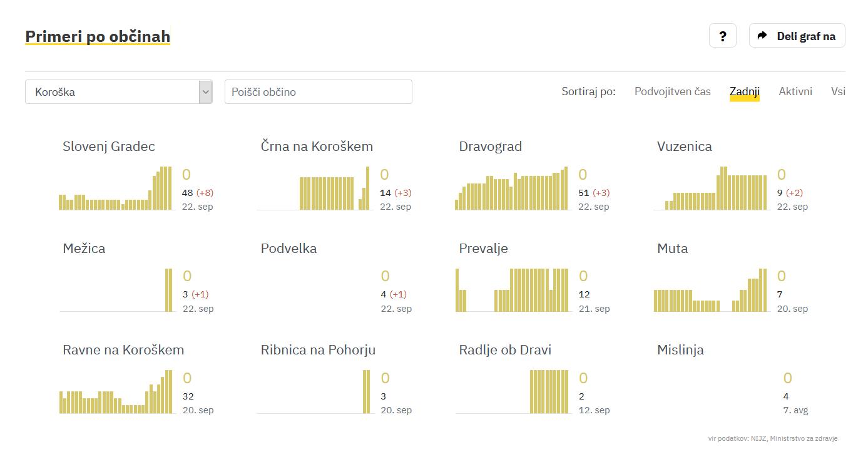Select the Zadnji sort option
The image size is (868, 464).
click(744, 91)
